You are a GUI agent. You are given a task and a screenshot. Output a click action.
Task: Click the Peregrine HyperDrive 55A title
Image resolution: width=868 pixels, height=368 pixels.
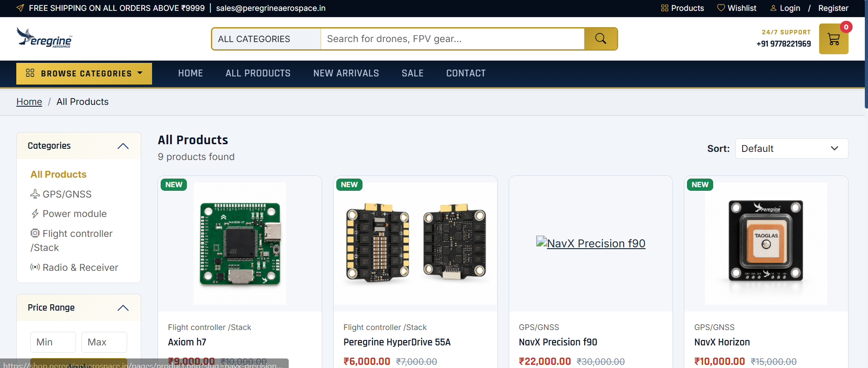(397, 342)
